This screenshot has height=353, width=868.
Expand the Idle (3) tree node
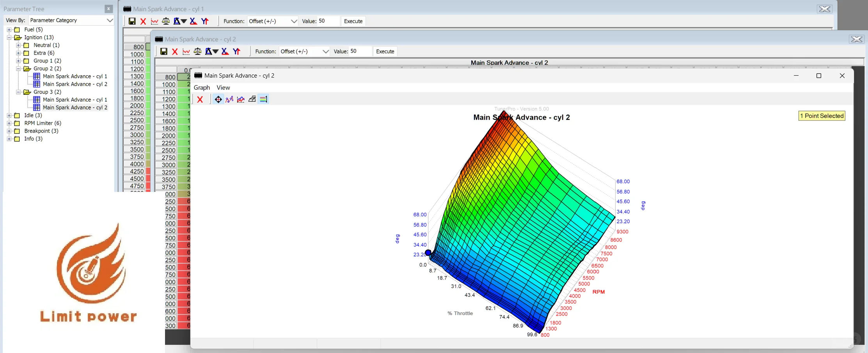[x=9, y=115]
